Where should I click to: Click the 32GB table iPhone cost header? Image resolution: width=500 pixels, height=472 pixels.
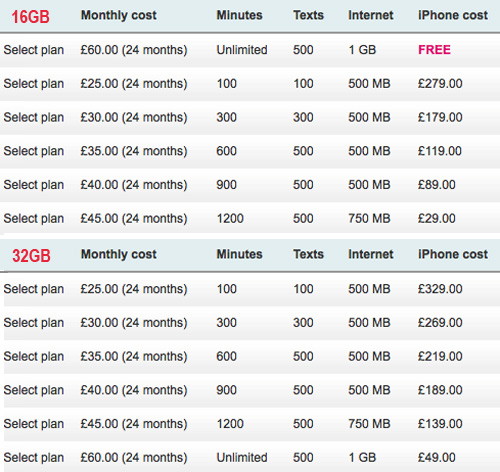pyautogui.click(x=453, y=254)
